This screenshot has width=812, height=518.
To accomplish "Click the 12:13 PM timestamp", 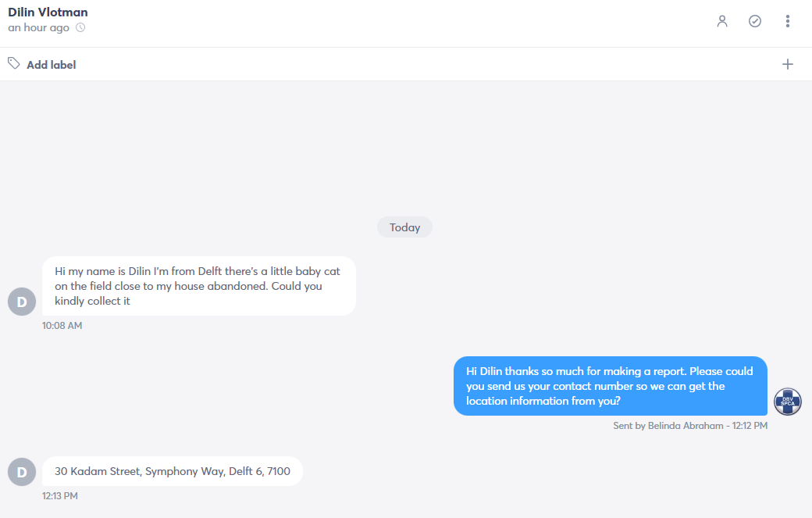I will click(x=60, y=495).
